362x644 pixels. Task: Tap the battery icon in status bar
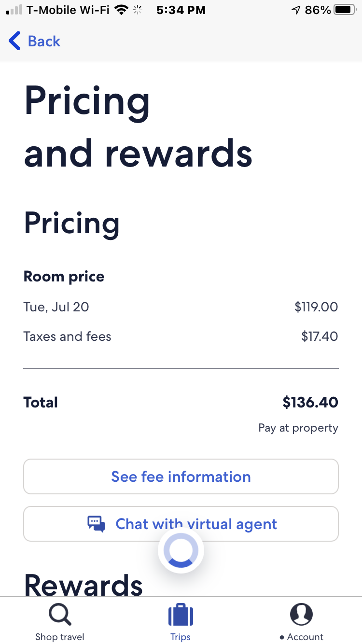click(345, 10)
